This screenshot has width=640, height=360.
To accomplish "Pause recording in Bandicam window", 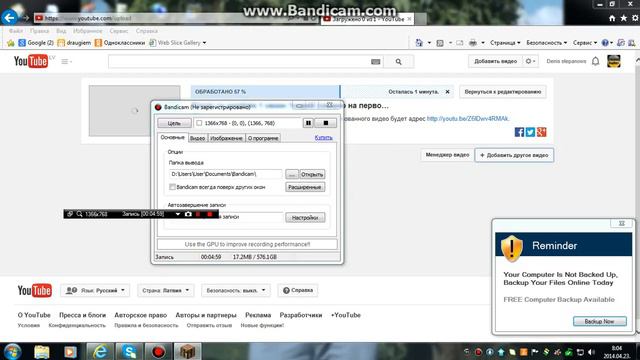I will (x=308, y=123).
